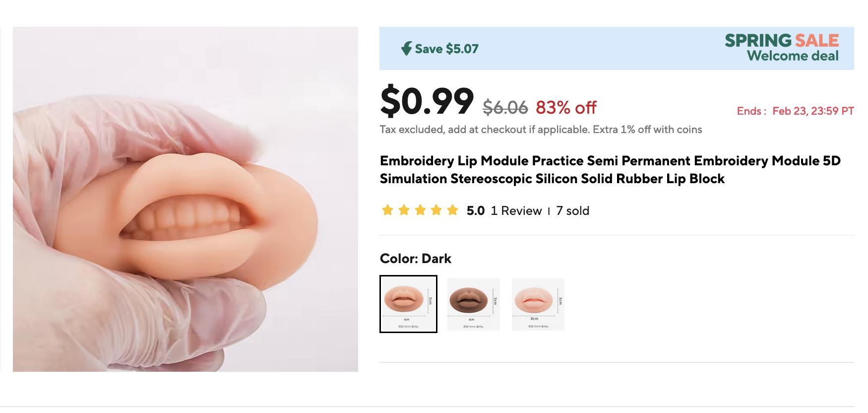Screen dimensions: 868x413
Task: Click the 7 sold count
Action: tap(572, 211)
